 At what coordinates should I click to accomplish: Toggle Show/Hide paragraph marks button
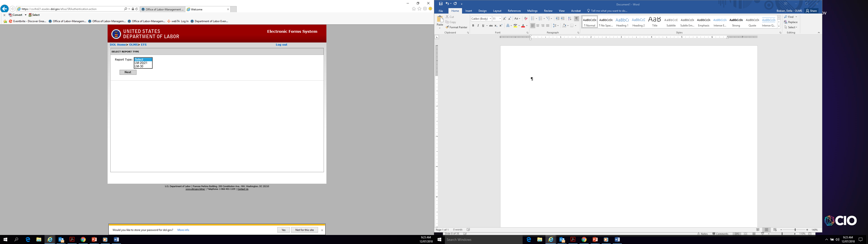577,19
